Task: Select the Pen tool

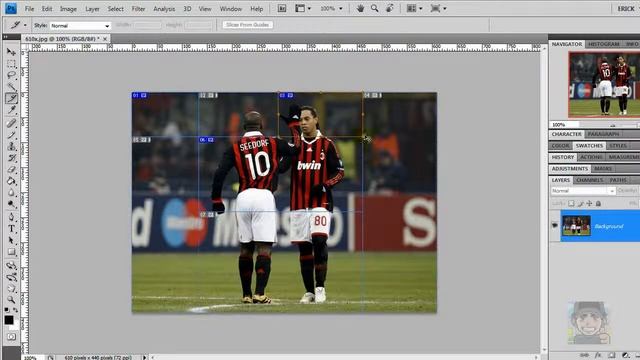Action: (11, 217)
